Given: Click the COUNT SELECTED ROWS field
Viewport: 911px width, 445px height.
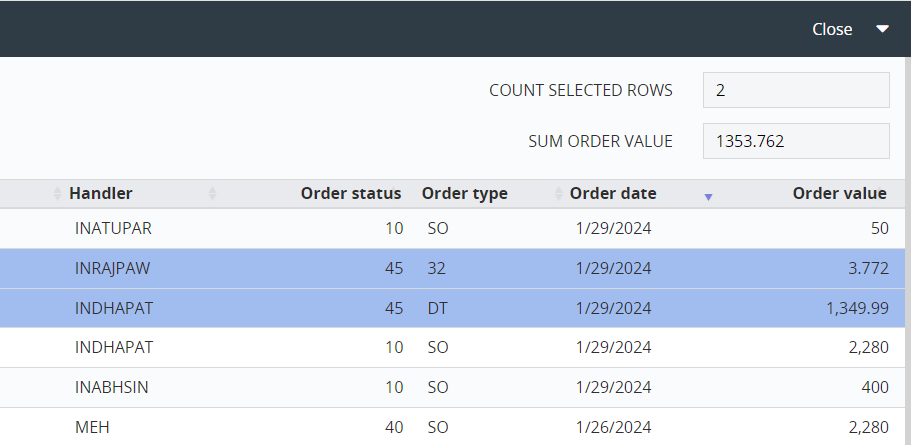Looking at the screenshot, I should 796,90.
